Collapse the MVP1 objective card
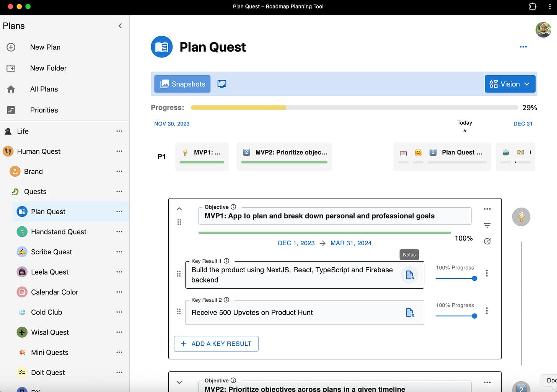 [179, 209]
